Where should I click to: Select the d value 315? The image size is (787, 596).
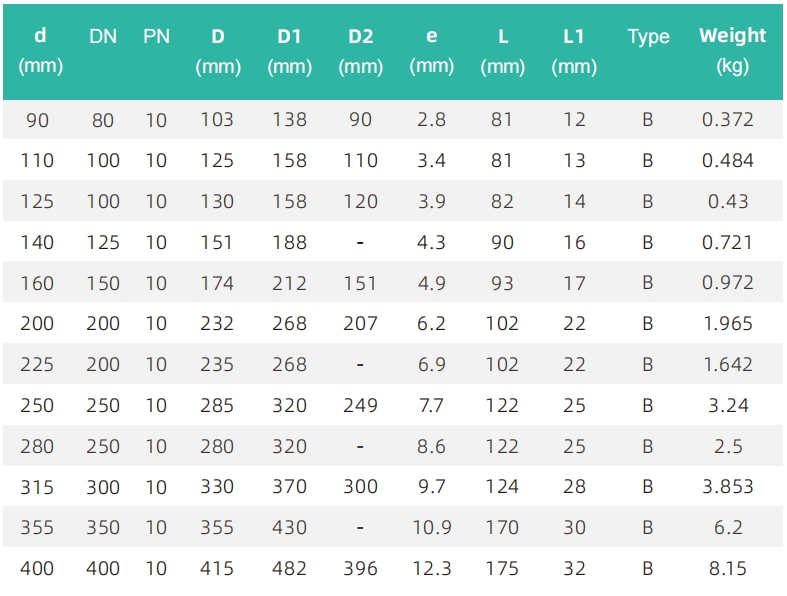pyautogui.click(x=37, y=487)
